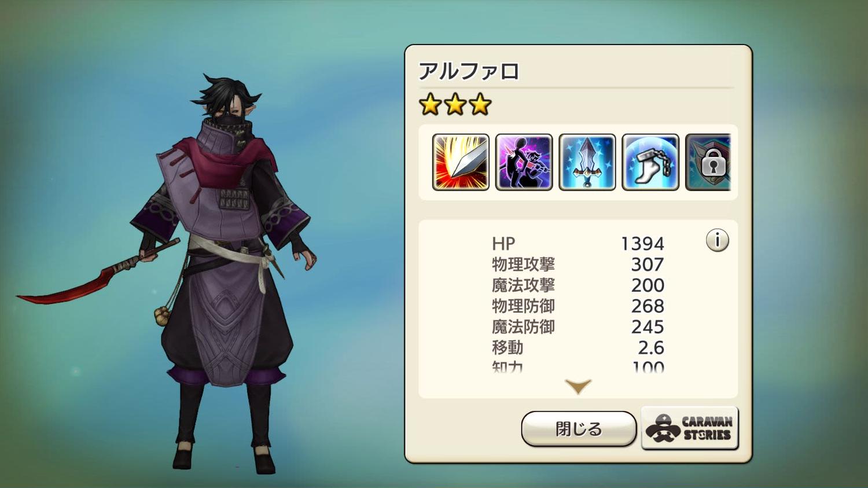Open the stats info icon
The width and height of the screenshot is (868, 488).
pos(718,240)
